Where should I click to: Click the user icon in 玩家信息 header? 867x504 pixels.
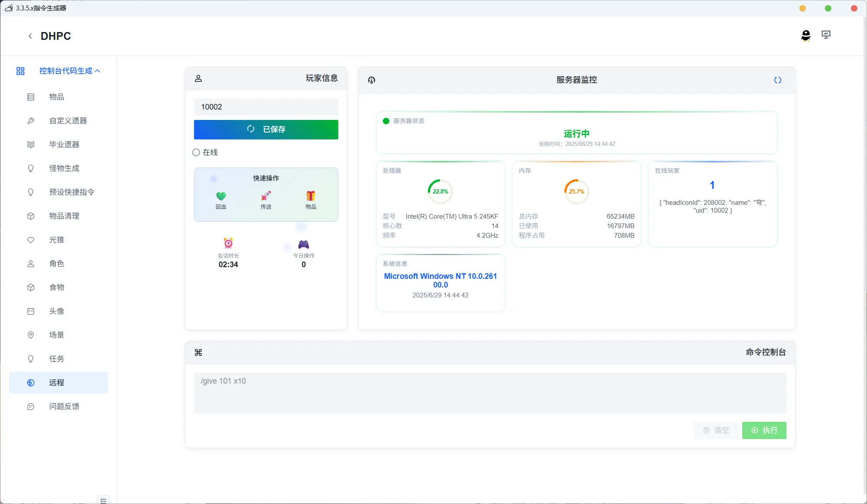(198, 78)
